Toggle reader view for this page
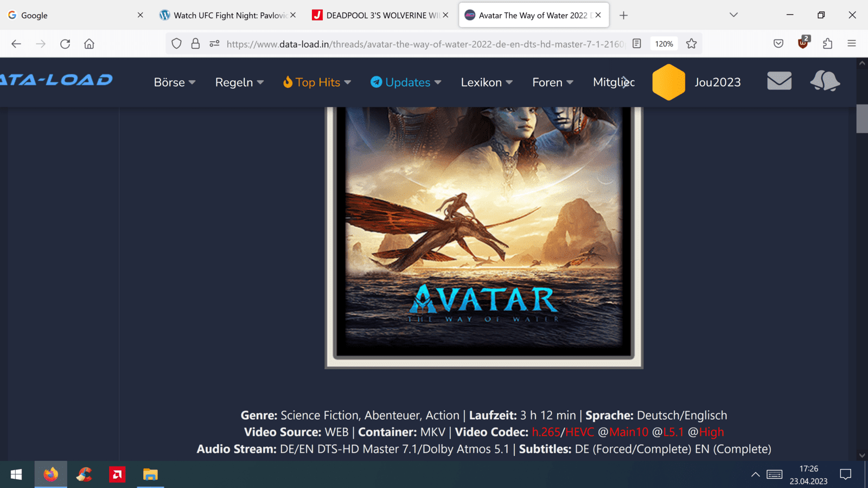 click(637, 44)
